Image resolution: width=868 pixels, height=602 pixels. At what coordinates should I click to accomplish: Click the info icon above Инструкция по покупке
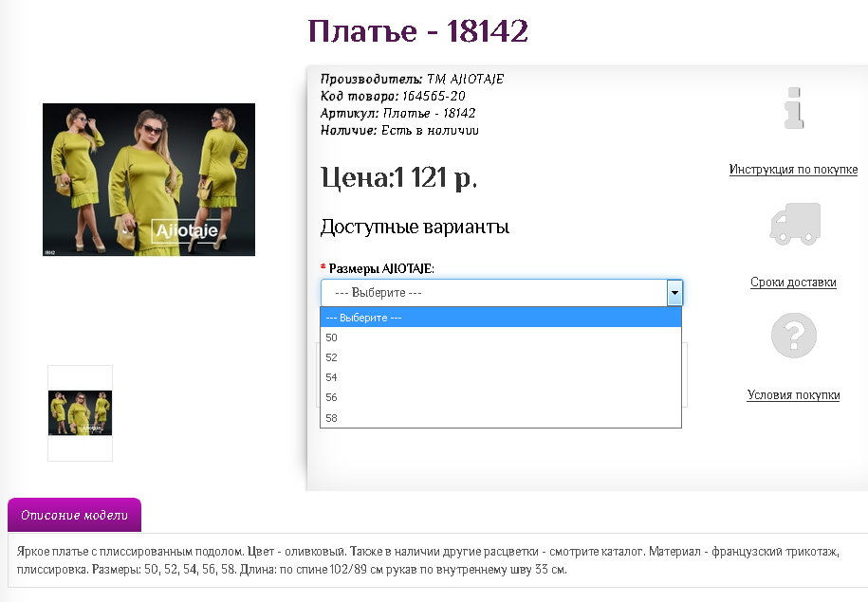pos(794,108)
